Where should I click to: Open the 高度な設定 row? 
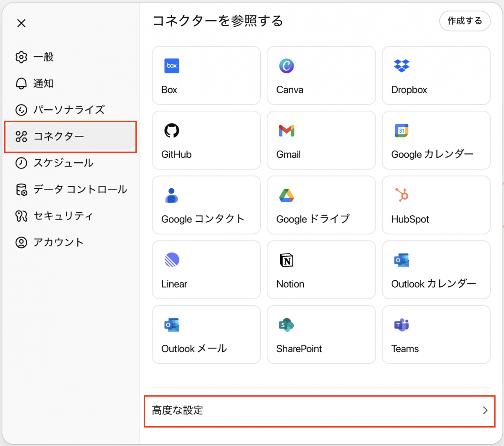pos(320,411)
